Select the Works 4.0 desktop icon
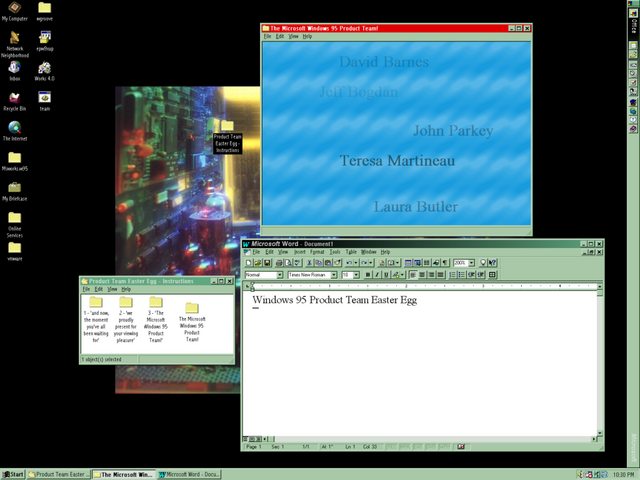The image size is (640, 480). [x=44, y=71]
